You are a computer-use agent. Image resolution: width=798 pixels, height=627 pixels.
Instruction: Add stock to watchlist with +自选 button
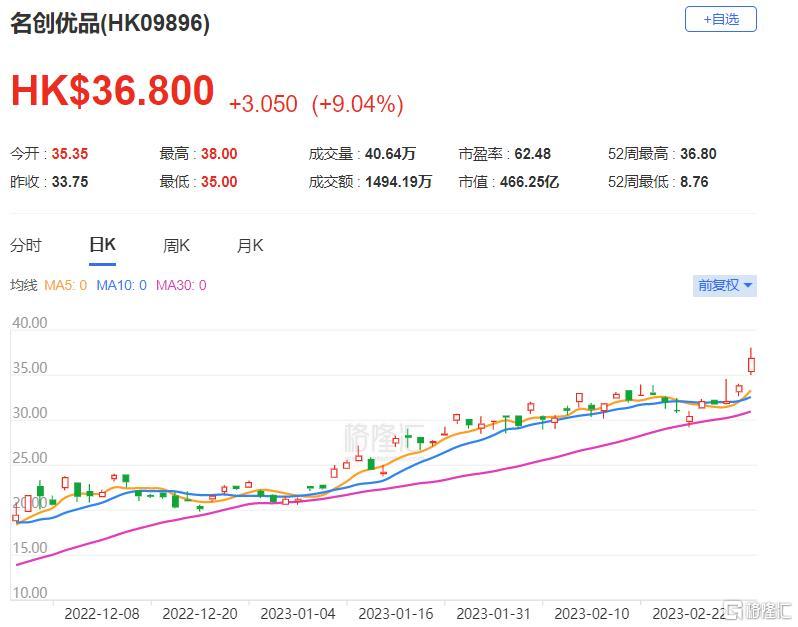(x=720, y=19)
